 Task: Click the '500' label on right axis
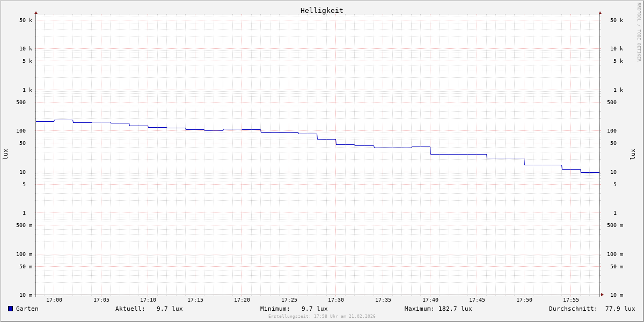click(612, 102)
